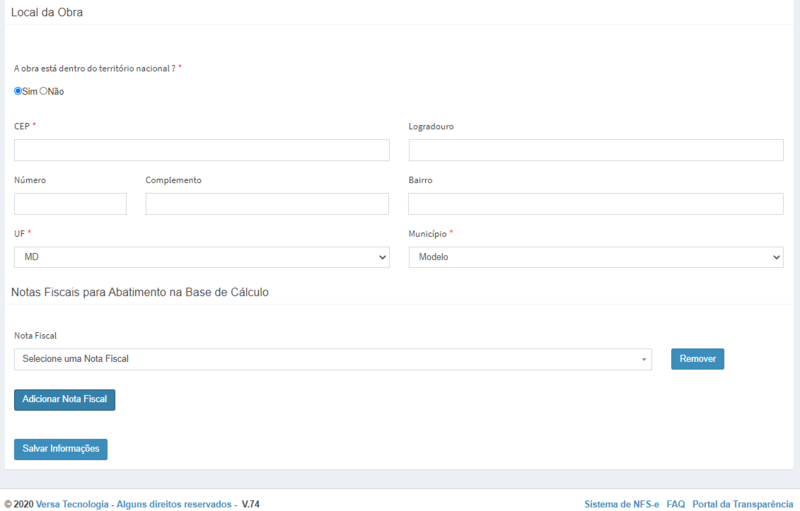Viewport: 800px width, 511px height.
Task: Select the Sim radio button
Action: click(18, 91)
